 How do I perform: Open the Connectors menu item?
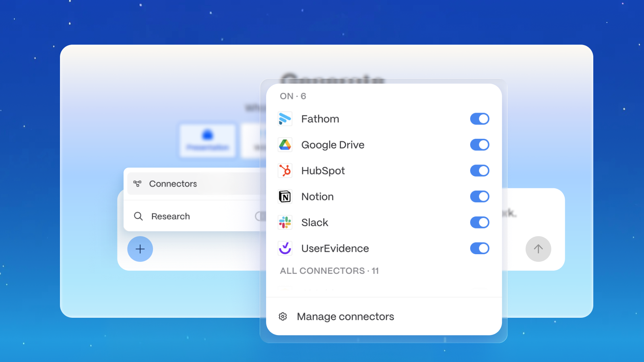[x=197, y=184]
